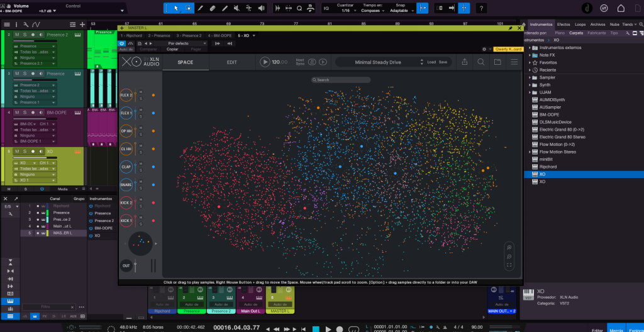Open the Cuantizar 1/16 dropdown
Image resolution: width=644 pixels, height=332 pixels.
point(347,11)
